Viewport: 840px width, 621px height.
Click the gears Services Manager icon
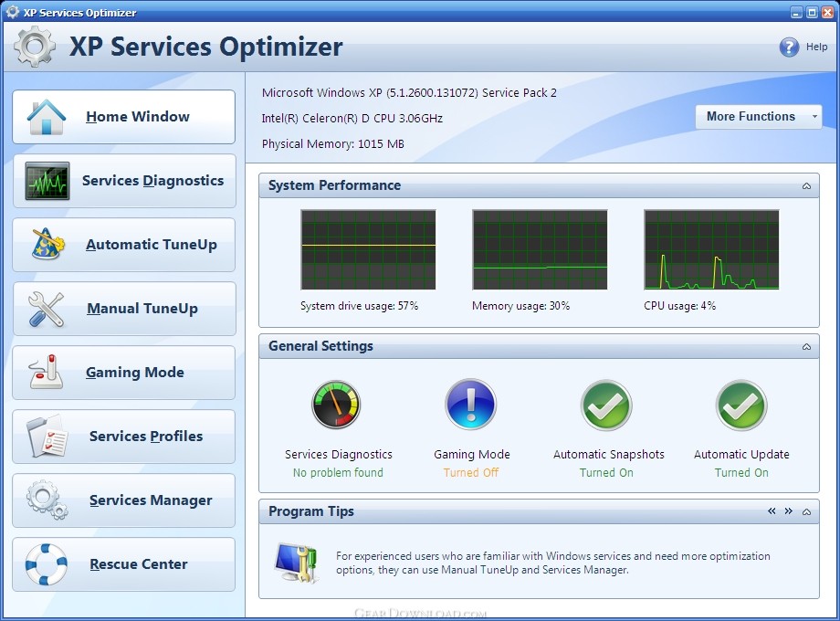(x=47, y=500)
